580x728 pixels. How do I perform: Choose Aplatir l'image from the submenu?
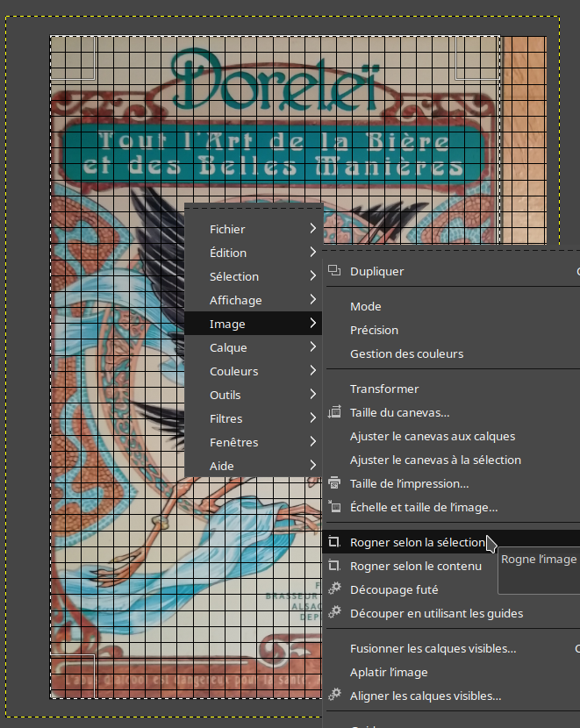pyautogui.click(x=389, y=672)
